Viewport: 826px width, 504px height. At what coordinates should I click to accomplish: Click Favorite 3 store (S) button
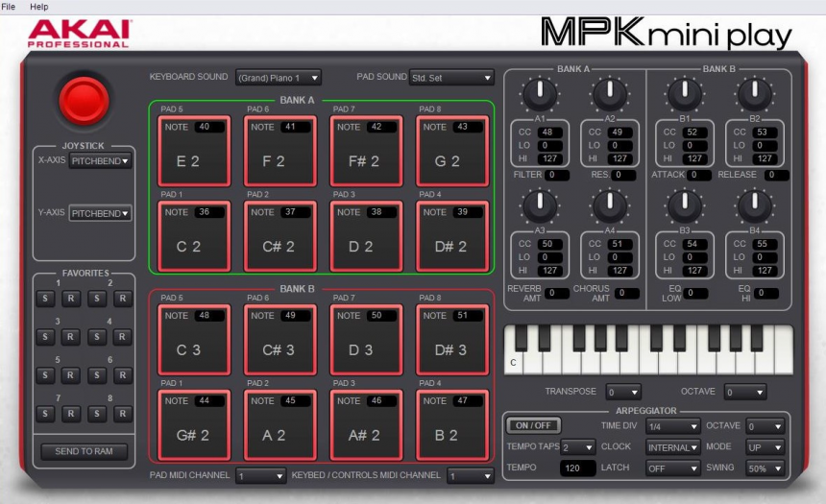45,337
